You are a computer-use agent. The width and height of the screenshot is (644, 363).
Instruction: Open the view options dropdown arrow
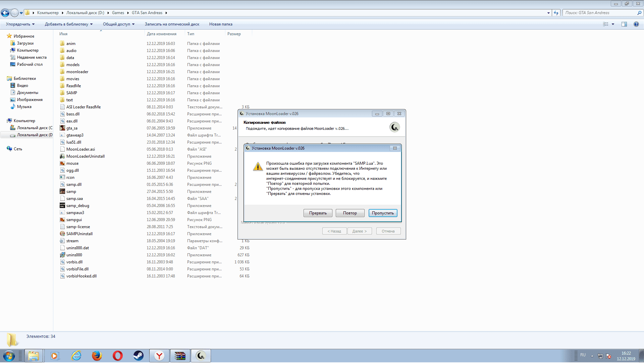pyautogui.click(x=613, y=24)
